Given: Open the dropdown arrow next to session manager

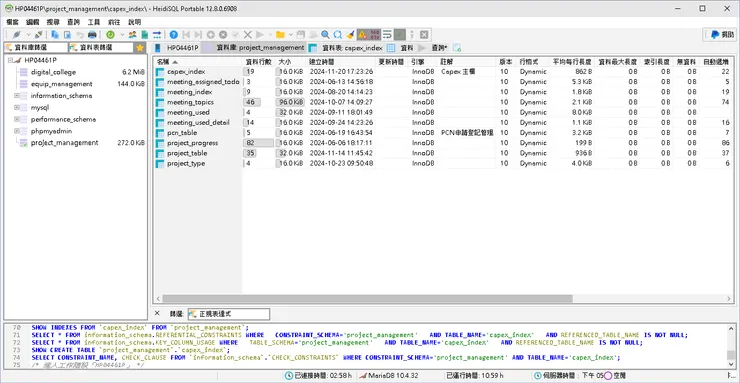Looking at the screenshot, I should pos(28,34).
